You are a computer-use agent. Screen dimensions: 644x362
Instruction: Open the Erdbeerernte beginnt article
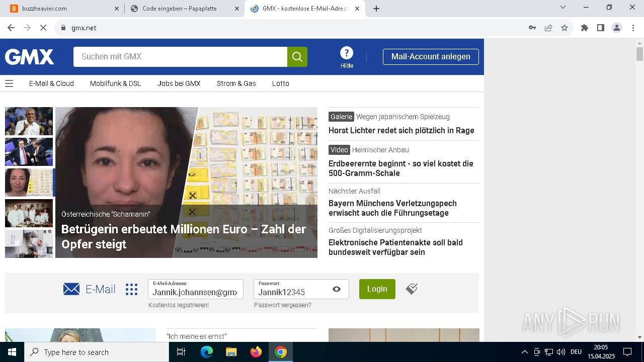tap(401, 168)
